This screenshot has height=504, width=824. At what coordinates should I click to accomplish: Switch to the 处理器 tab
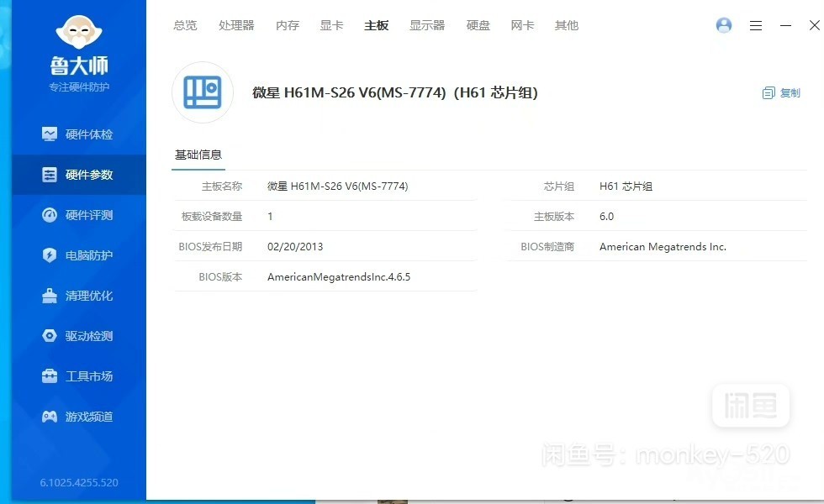(236, 25)
